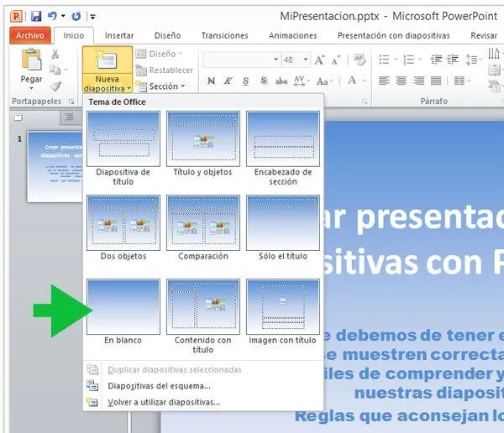Click the Cut scissors icon
The image size is (504, 433).
tap(55, 54)
